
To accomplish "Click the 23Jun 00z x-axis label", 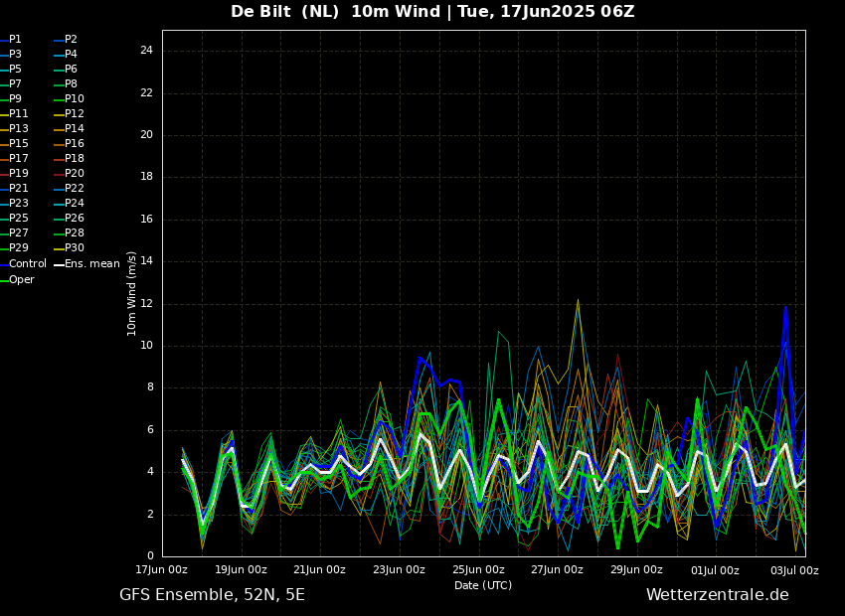I will (x=399, y=570).
